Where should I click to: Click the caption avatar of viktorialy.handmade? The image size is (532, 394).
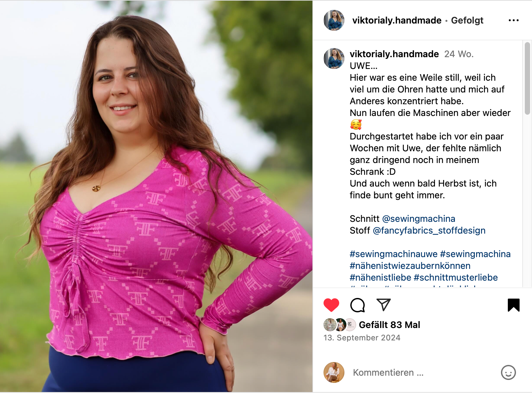coord(334,58)
